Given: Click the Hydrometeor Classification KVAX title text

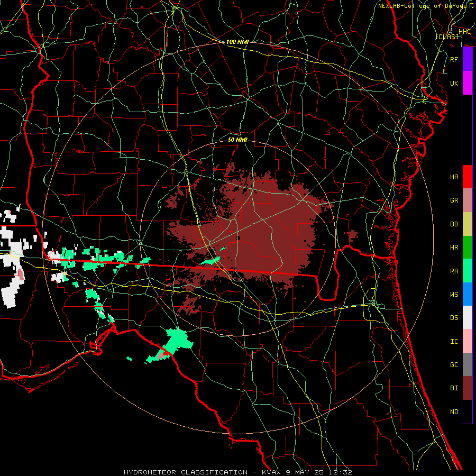Looking at the screenshot, I should (238, 472).
